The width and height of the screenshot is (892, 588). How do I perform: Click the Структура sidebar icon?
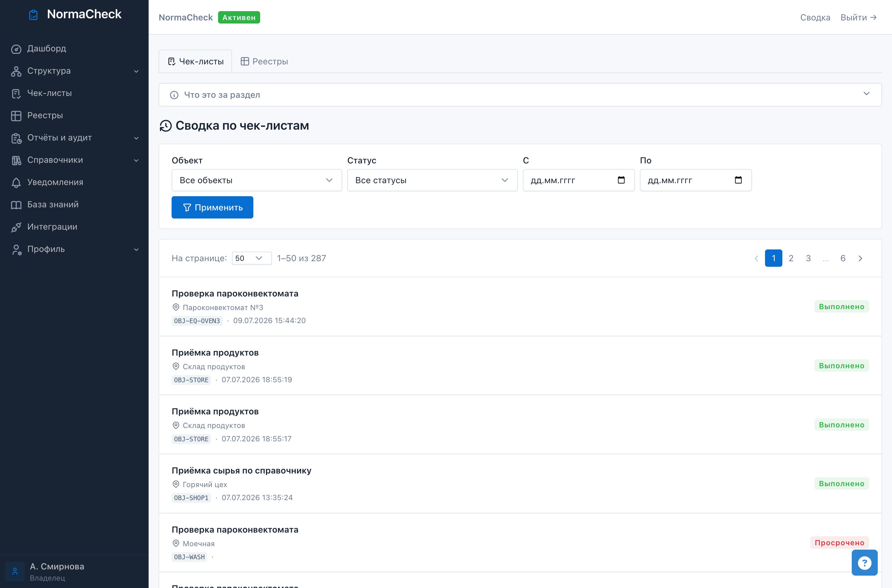click(x=16, y=71)
